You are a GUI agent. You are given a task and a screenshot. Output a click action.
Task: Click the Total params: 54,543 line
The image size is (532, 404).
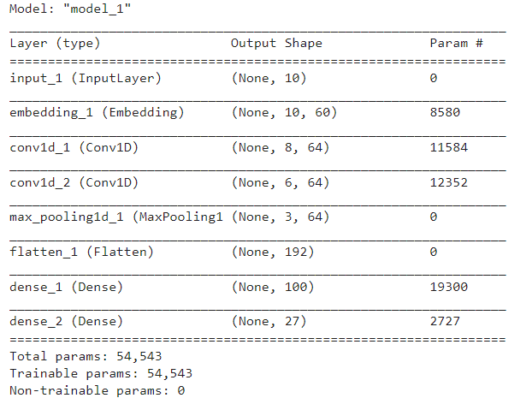click(x=86, y=356)
